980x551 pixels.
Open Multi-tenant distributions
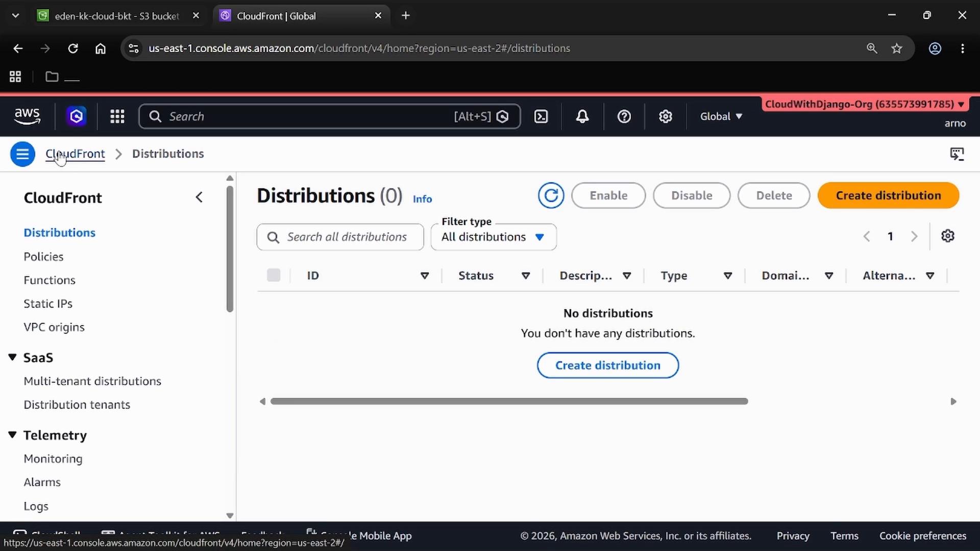pos(92,381)
